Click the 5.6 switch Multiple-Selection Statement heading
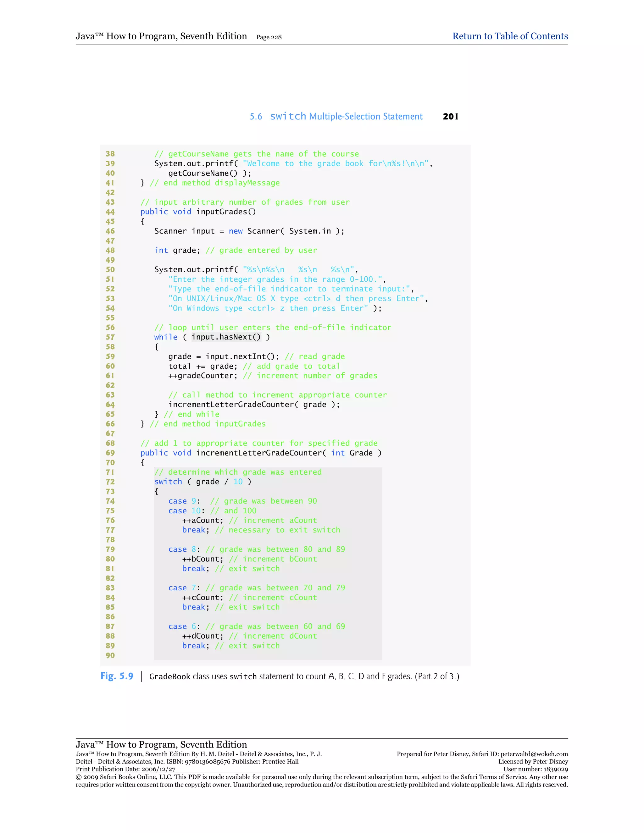Screen dimensions: 644x833 [x=336, y=116]
